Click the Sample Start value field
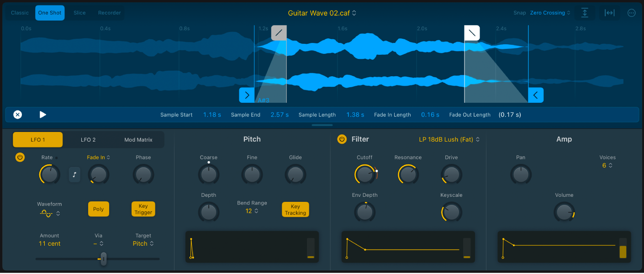 pos(212,115)
